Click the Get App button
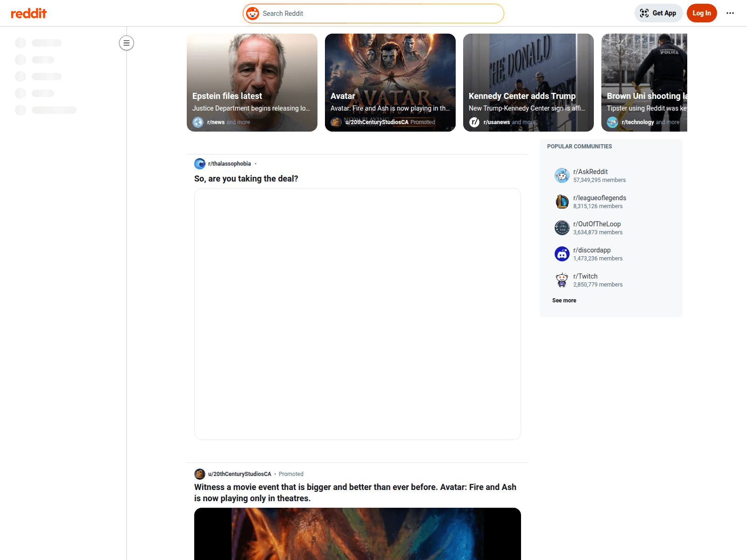Screen dimensions: 747x560 click(658, 13)
